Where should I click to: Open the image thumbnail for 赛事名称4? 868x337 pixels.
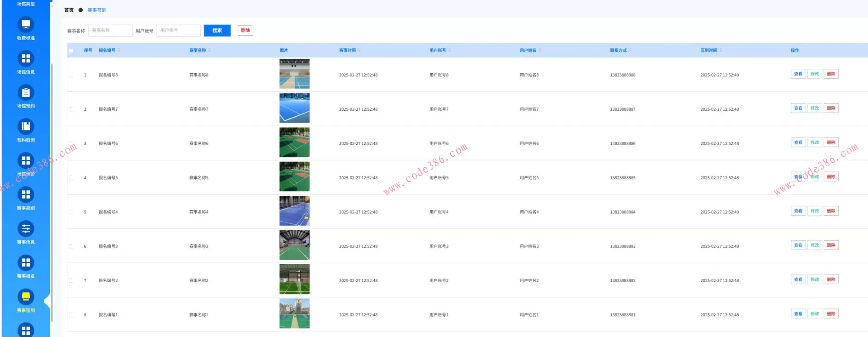pos(294,211)
